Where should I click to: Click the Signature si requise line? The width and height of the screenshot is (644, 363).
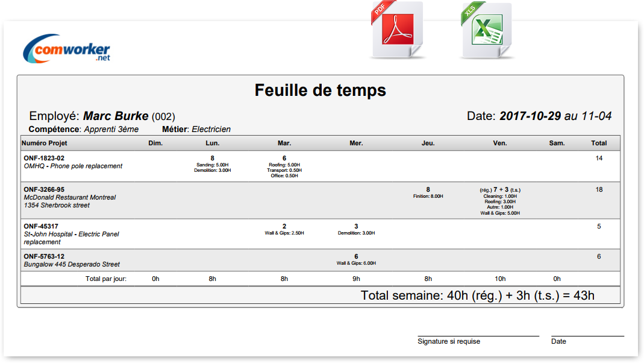(478, 335)
